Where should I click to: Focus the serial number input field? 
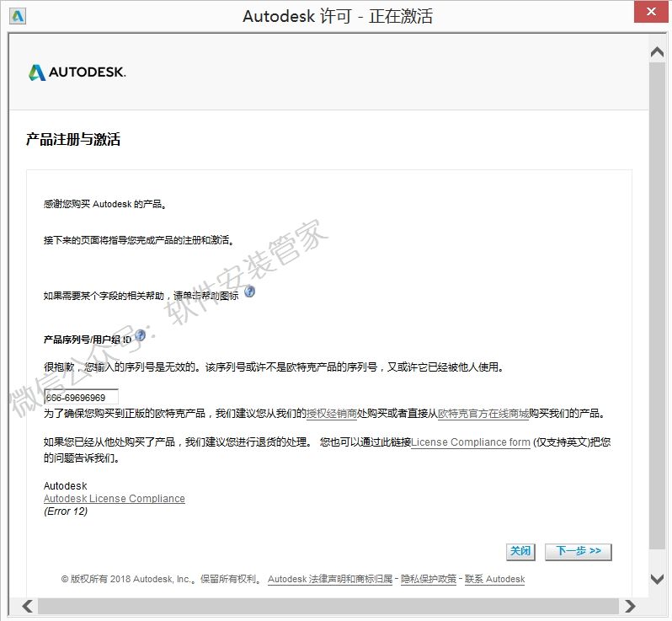[81, 397]
